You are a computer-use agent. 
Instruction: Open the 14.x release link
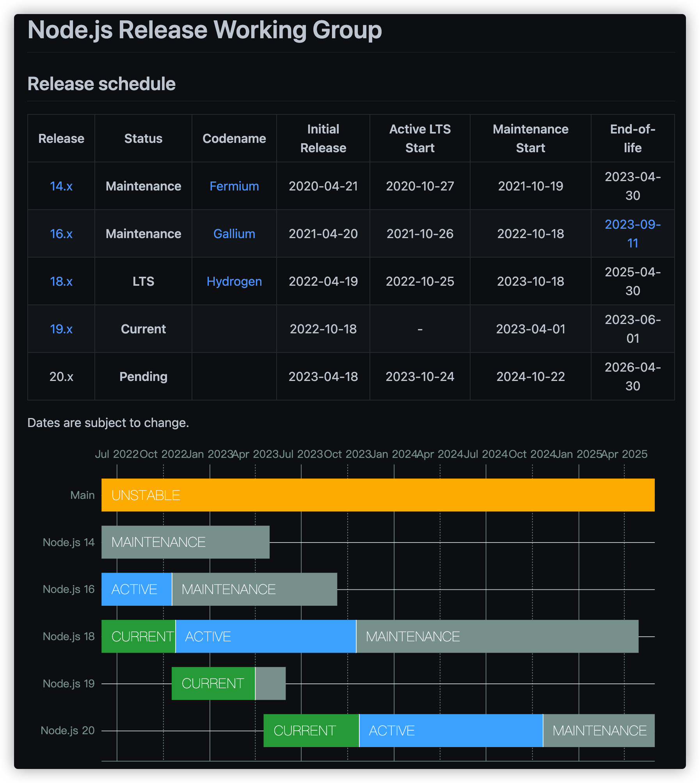[61, 186]
